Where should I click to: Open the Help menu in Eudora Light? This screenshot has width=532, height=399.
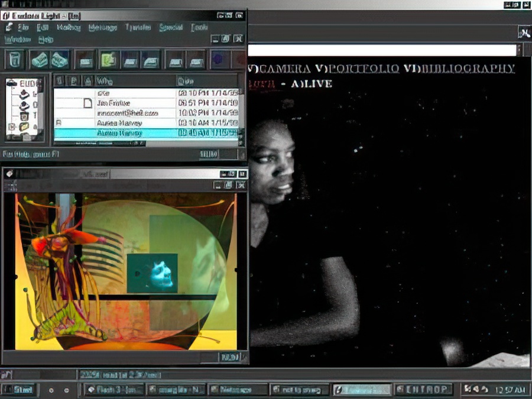[46, 40]
